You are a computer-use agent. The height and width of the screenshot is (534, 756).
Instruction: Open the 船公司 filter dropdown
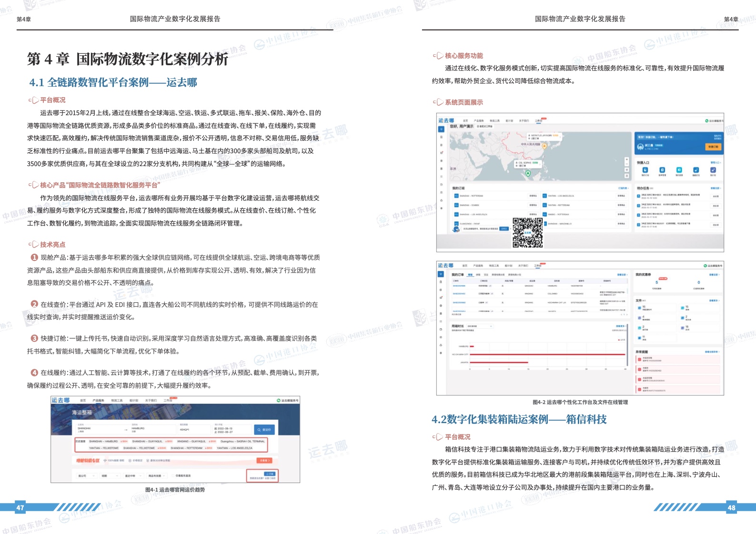tap(86, 475)
